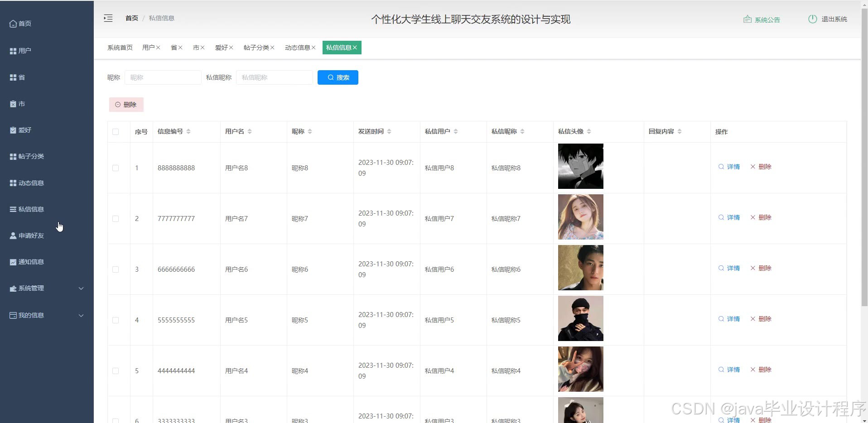Viewport: 868px width, 423px height.
Task: Sort by 用户名 column
Action: 250,131
